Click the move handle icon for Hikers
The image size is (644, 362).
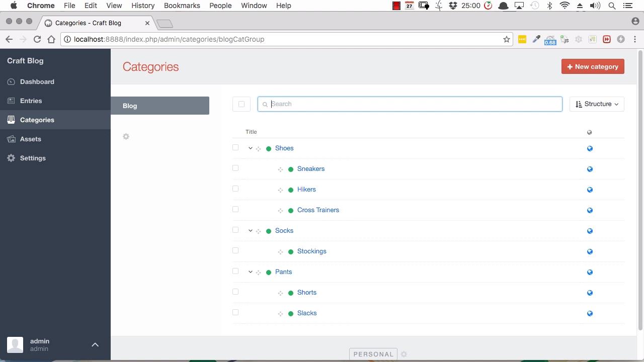281,190
